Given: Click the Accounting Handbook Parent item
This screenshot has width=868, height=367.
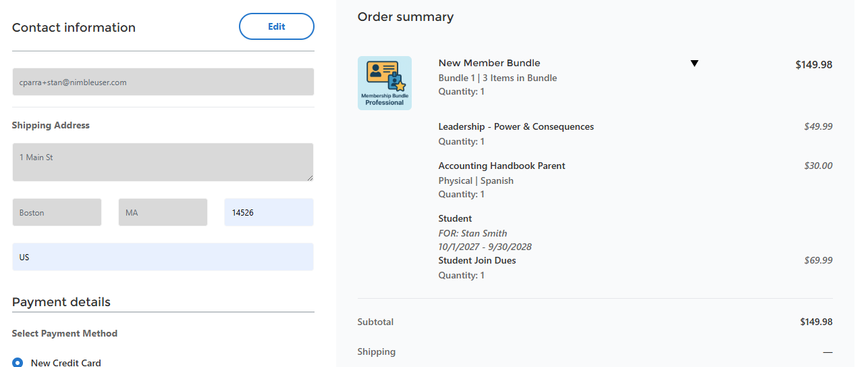Looking at the screenshot, I should tap(501, 166).
